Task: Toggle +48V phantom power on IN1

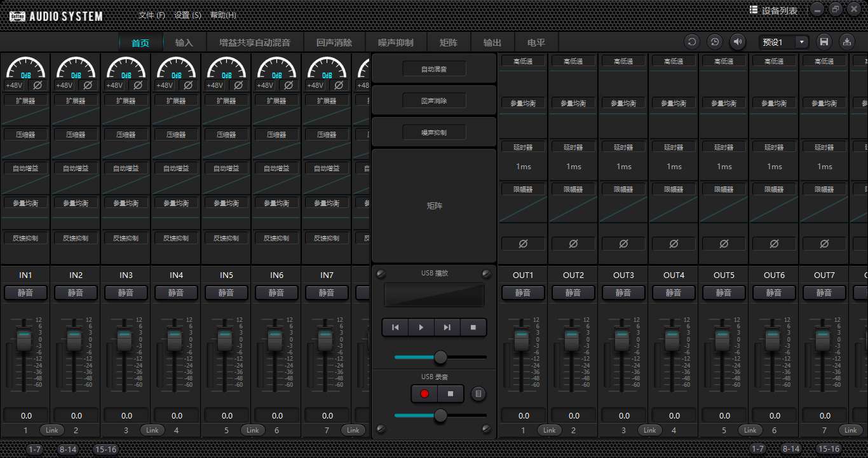Action: tap(14, 85)
